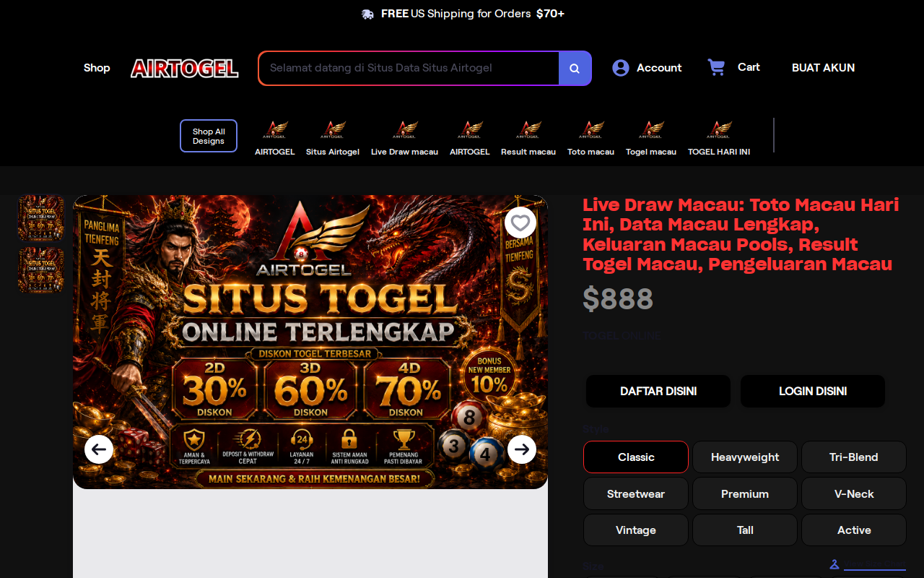
Task: Select the top product thumbnail
Action: pyautogui.click(x=41, y=217)
